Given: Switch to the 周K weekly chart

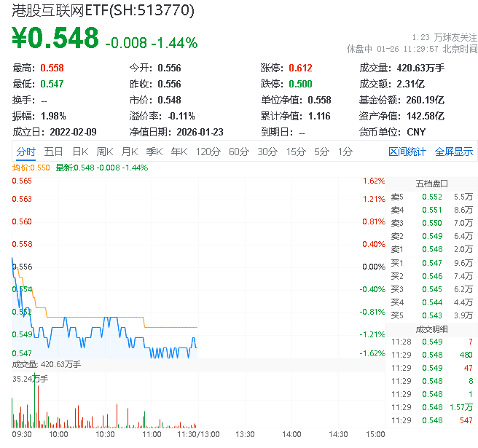Looking at the screenshot, I should [105, 152].
